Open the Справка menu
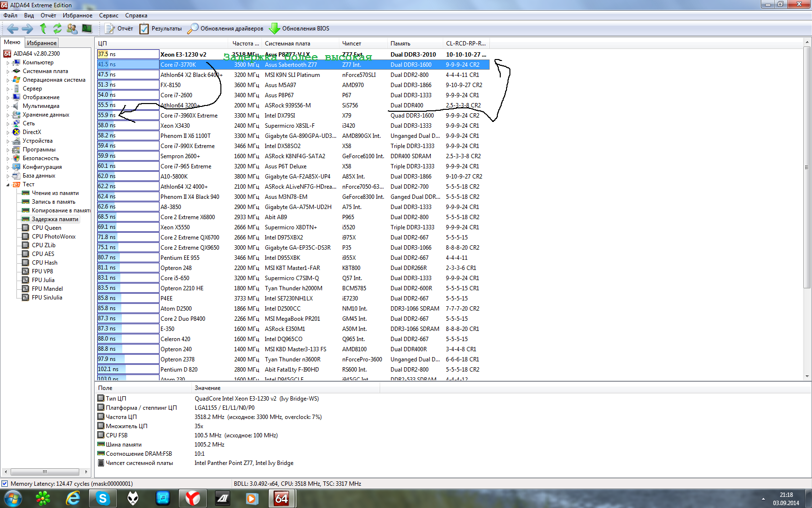The height and width of the screenshot is (508, 812). pos(136,15)
